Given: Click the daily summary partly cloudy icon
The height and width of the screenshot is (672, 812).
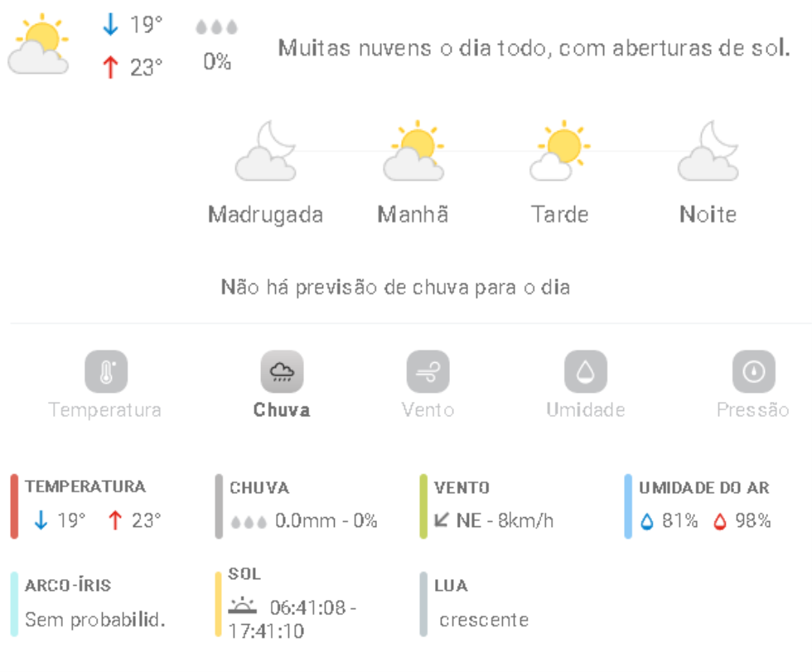Looking at the screenshot, I should [x=38, y=44].
